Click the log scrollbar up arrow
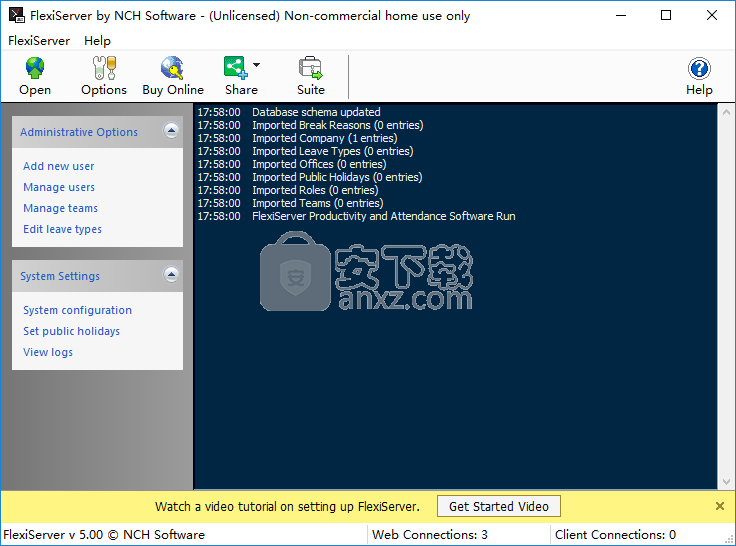Screen dimensions: 736x546 pyautogui.click(x=726, y=112)
